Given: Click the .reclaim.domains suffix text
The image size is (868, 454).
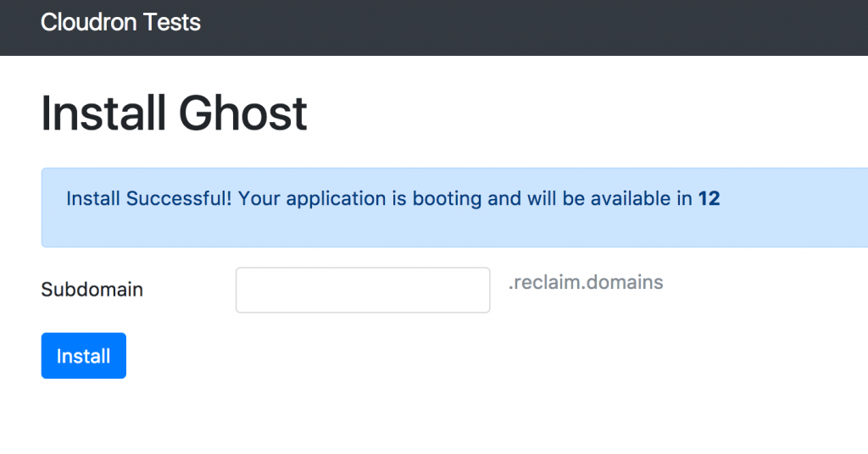Looking at the screenshot, I should pos(586,282).
